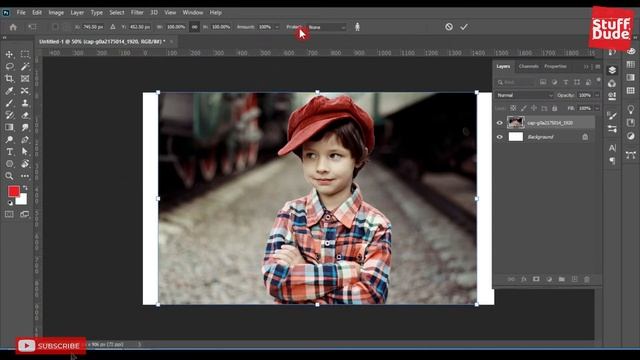This screenshot has width=640, height=360.
Task: Open the Layer menu
Action: 77,13
